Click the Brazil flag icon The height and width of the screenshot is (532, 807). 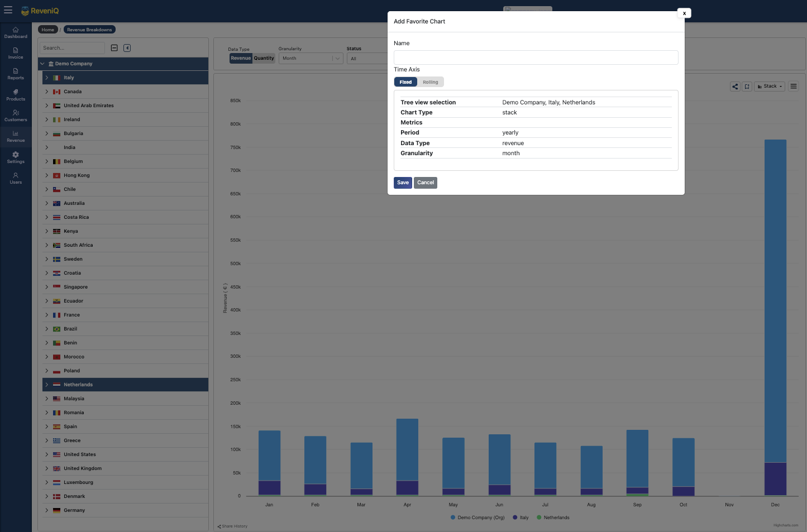point(56,329)
